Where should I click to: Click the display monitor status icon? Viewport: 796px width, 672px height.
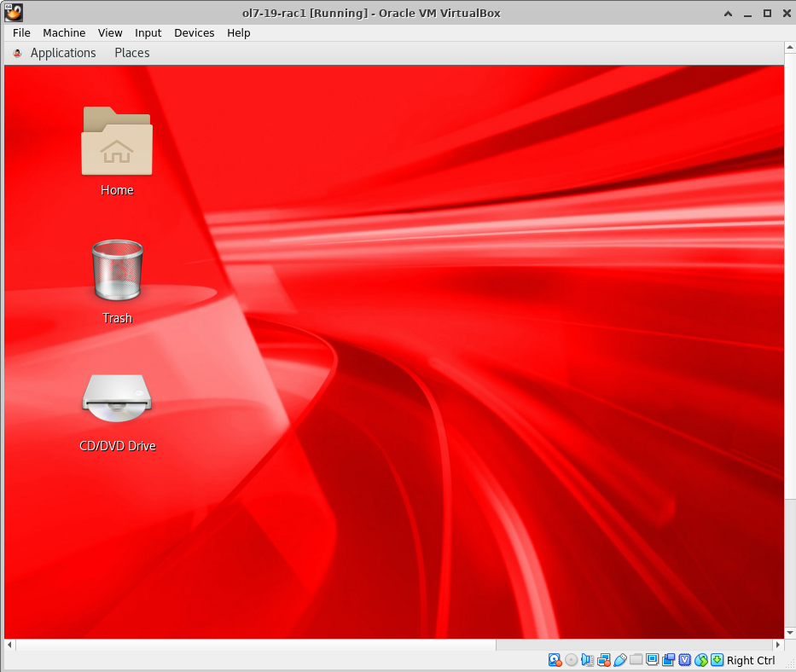653,660
